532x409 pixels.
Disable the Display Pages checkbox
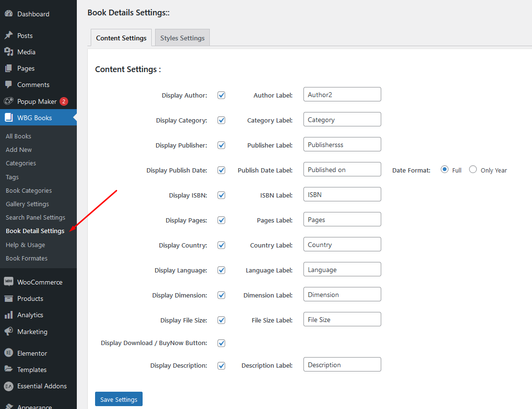221,220
